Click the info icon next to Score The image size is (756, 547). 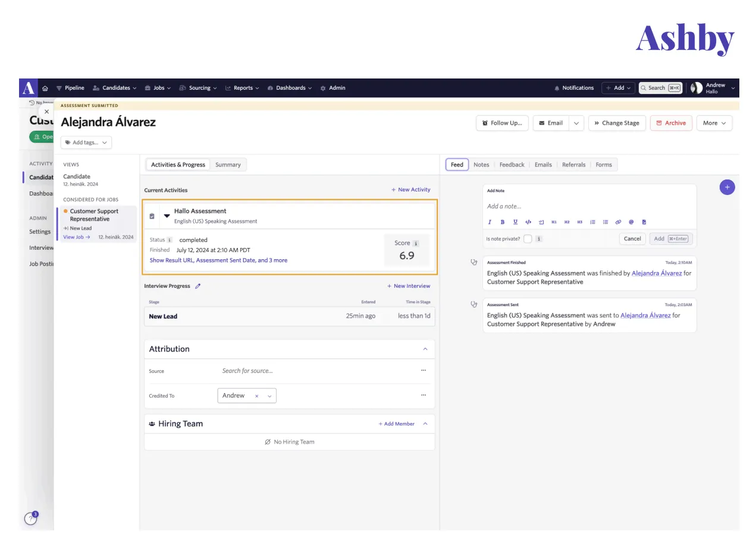pos(416,243)
